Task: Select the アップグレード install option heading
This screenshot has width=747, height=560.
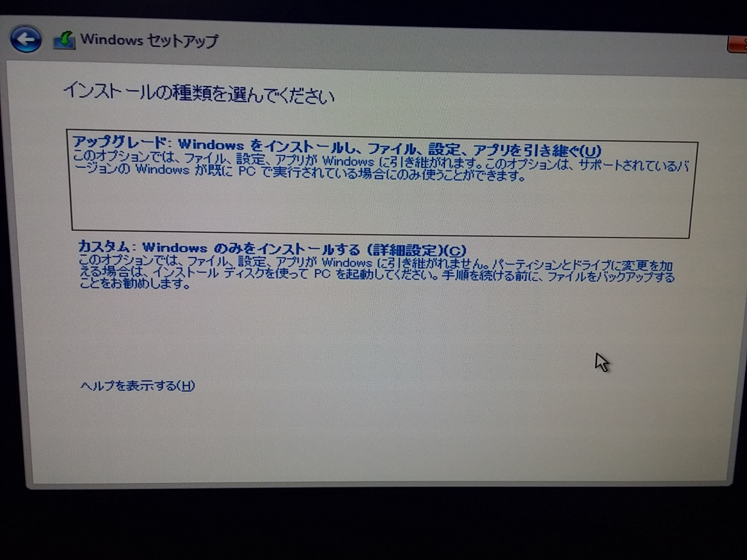Action: [120, 141]
